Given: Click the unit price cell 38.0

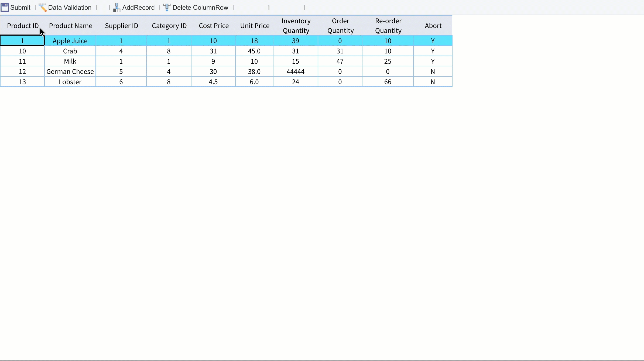Looking at the screenshot, I should pyautogui.click(x=254, y=71).
